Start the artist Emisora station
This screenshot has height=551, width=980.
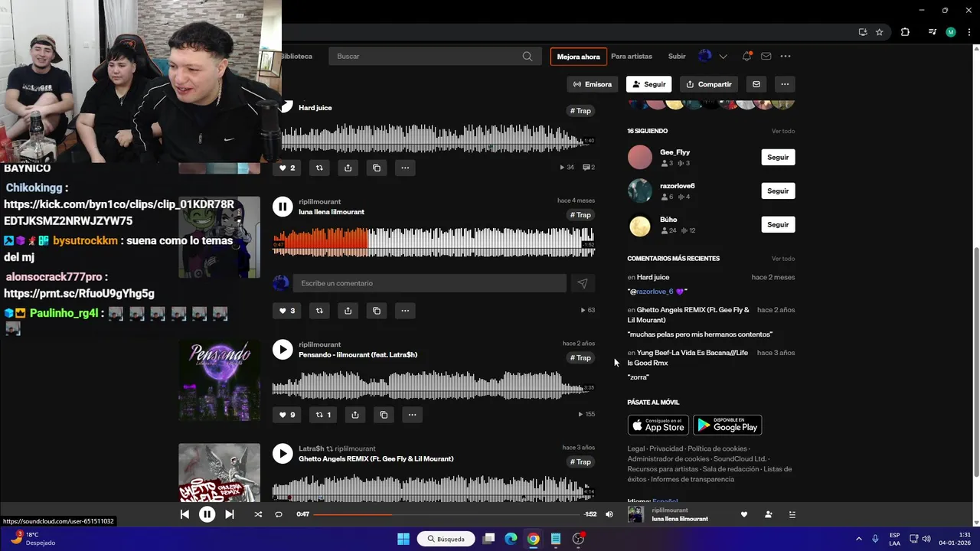pos(593,84)
